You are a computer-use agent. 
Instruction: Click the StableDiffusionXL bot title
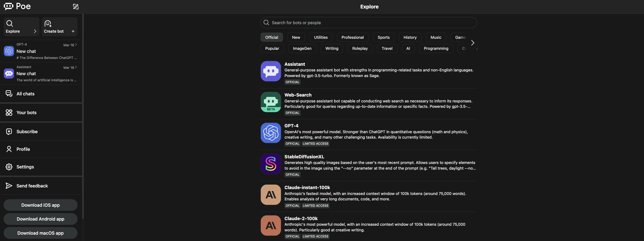pos(304,157)
